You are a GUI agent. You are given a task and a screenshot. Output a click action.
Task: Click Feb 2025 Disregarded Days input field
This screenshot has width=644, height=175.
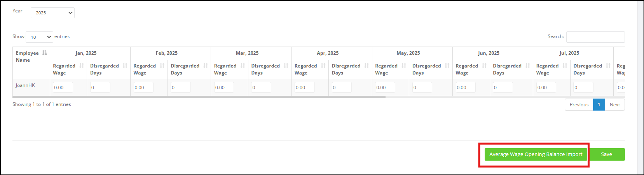click(x=181, y=87)
